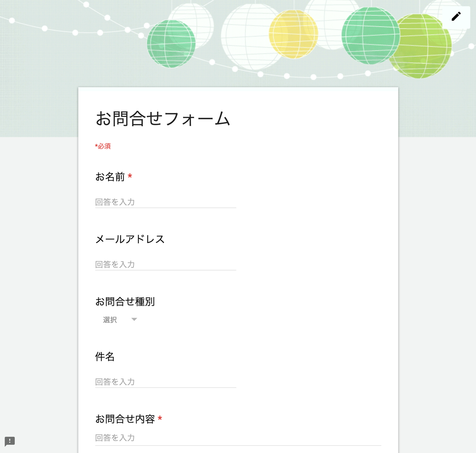Click the *必須 required notice text
Image resolution: width=476 pixels, height=453 pixels.
pyautogui.click(x=103, y=146)
